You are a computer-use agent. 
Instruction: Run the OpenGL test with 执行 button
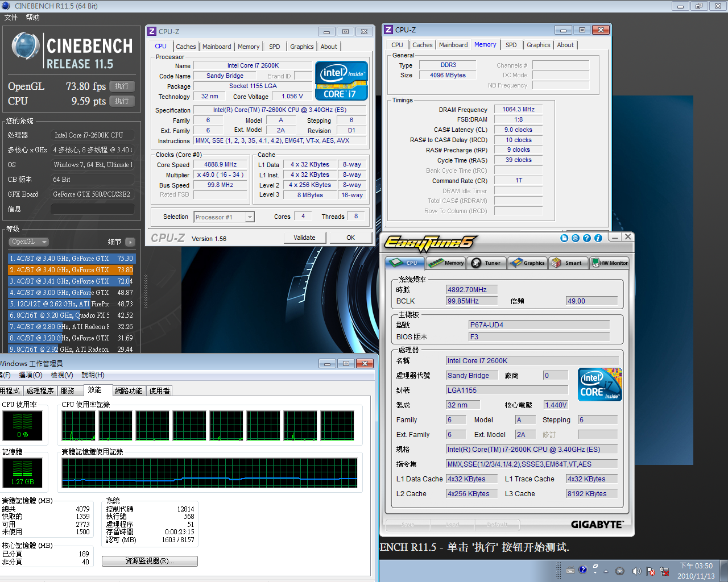click(x=122, y=86)
